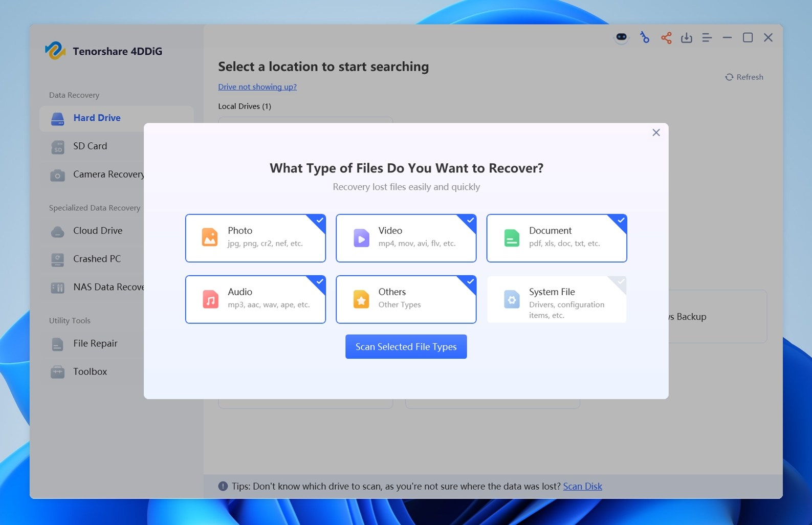Click the blue key-shaped title bar icon
Image resolution: width=812 pixels, height=525 pixels.
tap(644, 37)
